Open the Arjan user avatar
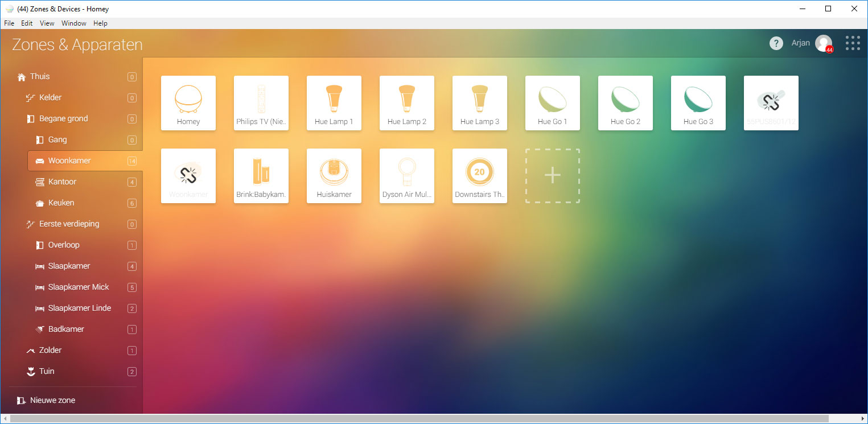 pyautogui.click(x=824, y=43)
